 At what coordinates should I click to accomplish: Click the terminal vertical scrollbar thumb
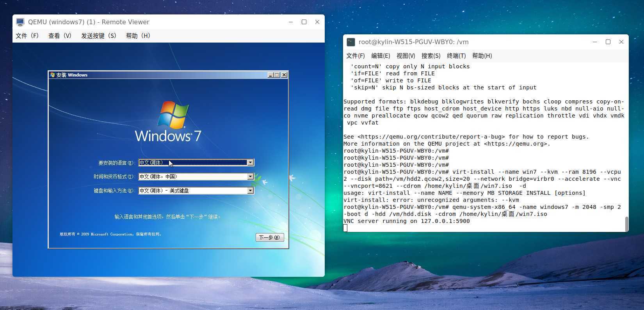[626, 224]
